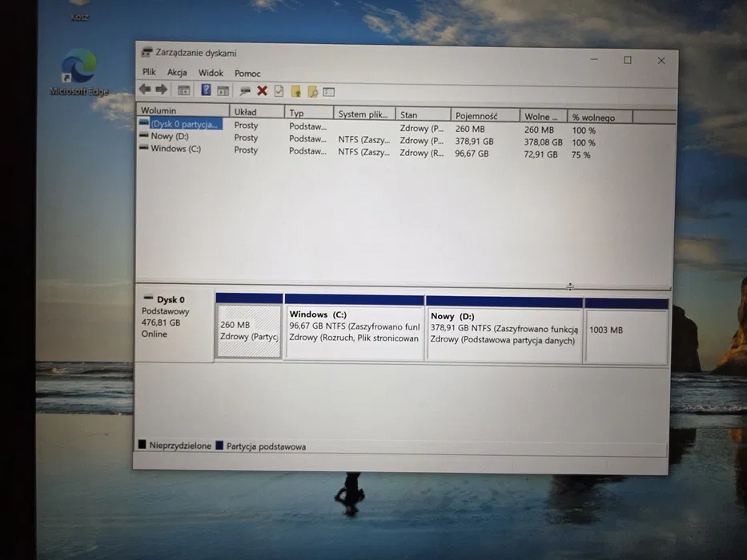Click the 378,91 GB capacity cell
The height and width of the screenshot is (560, 747).
475,142
